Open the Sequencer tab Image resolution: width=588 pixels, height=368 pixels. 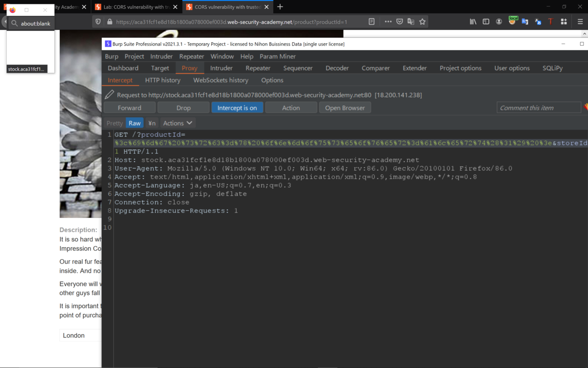pyautogui.click(x=298, y=68)
